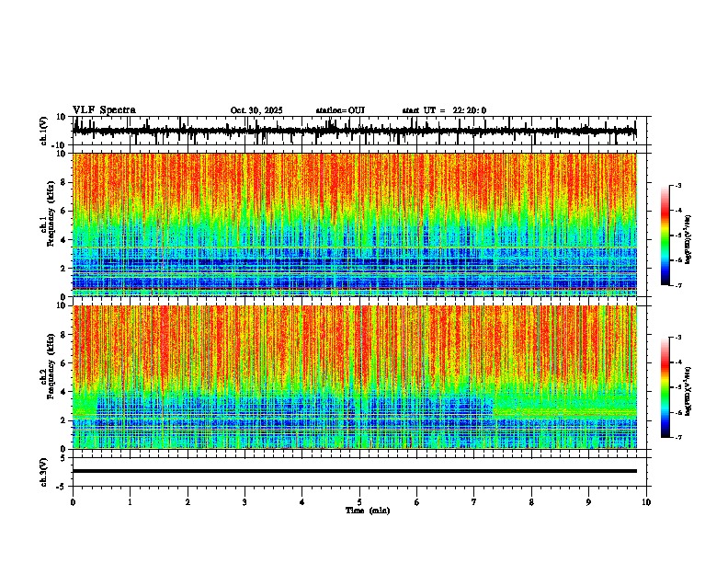Click the ch.1 color bar log(PSD) units label

click(688, 240)
